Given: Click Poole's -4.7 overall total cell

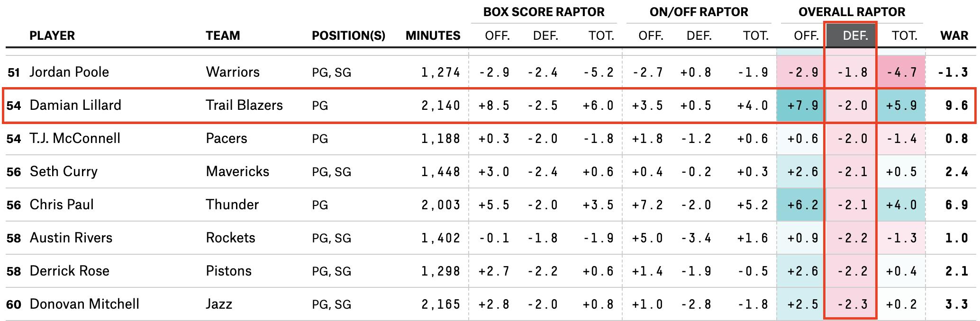Looking at the screenshot, I should click(x=901, y=72).
